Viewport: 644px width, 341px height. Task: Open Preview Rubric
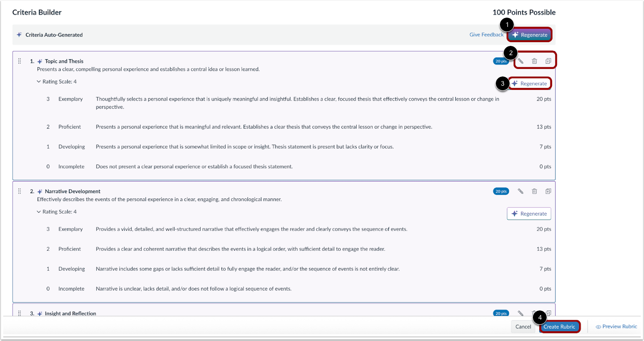(x=616, y=326)
